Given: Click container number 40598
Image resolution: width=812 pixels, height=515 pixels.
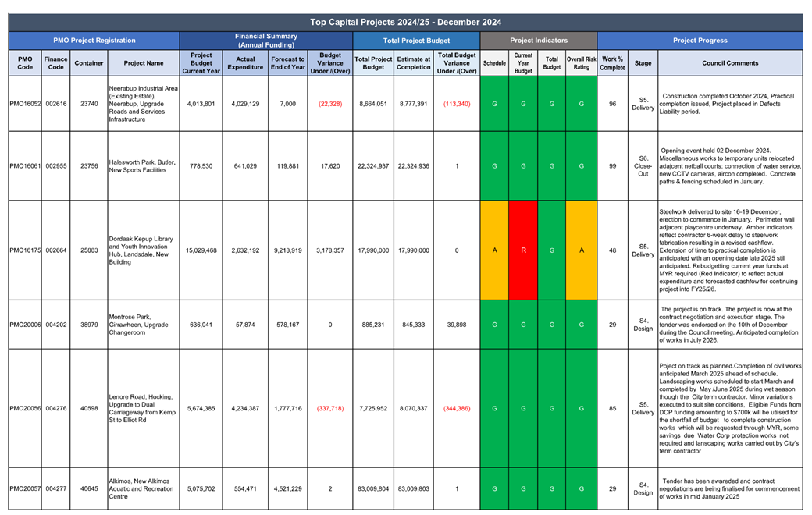Looking at the screenshot, I should pos(89,407).
